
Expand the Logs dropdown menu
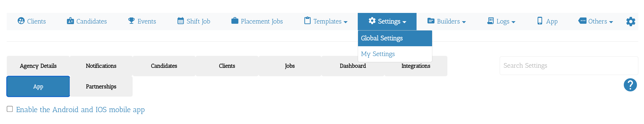click(x=501, y=21)
